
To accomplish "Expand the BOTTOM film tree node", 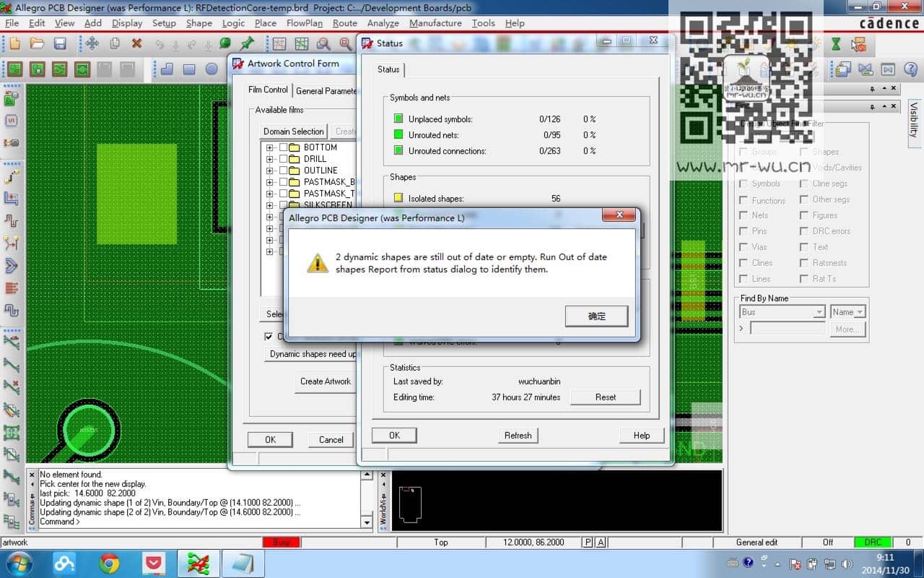I will [270, 147].
